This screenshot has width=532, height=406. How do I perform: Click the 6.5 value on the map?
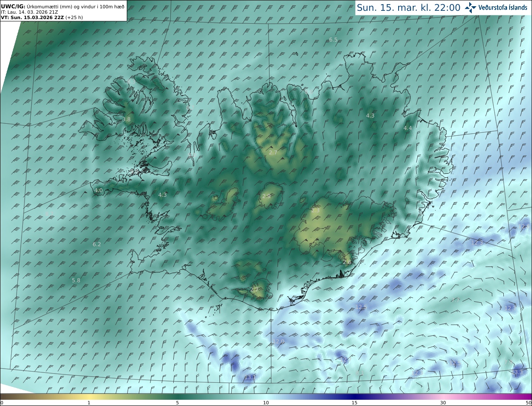coord(333,40)
